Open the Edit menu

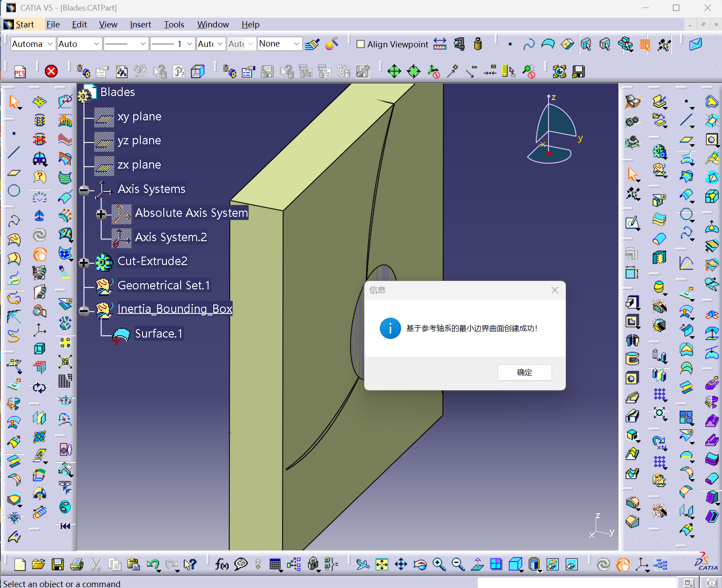tap(79, 24)
